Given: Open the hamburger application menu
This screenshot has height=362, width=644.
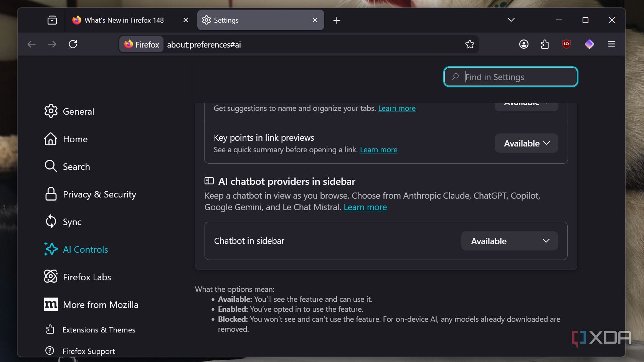Looking at the screenshot, I should pos(611,44).
